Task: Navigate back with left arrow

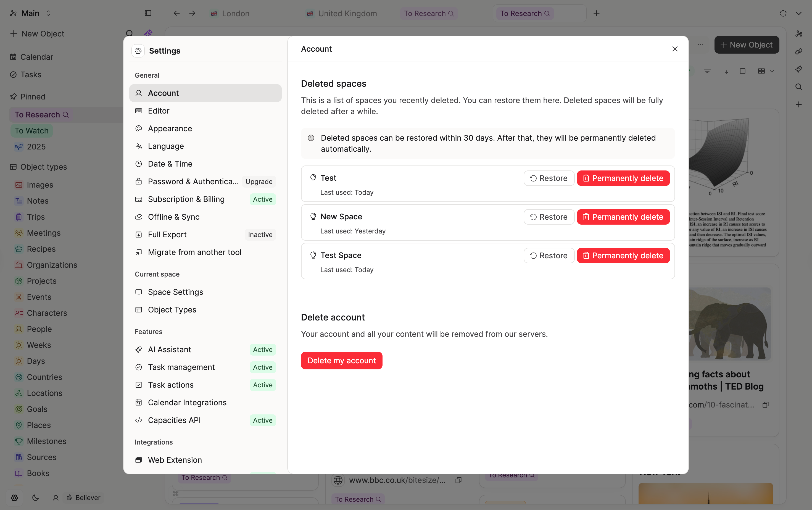Action: 176,13
